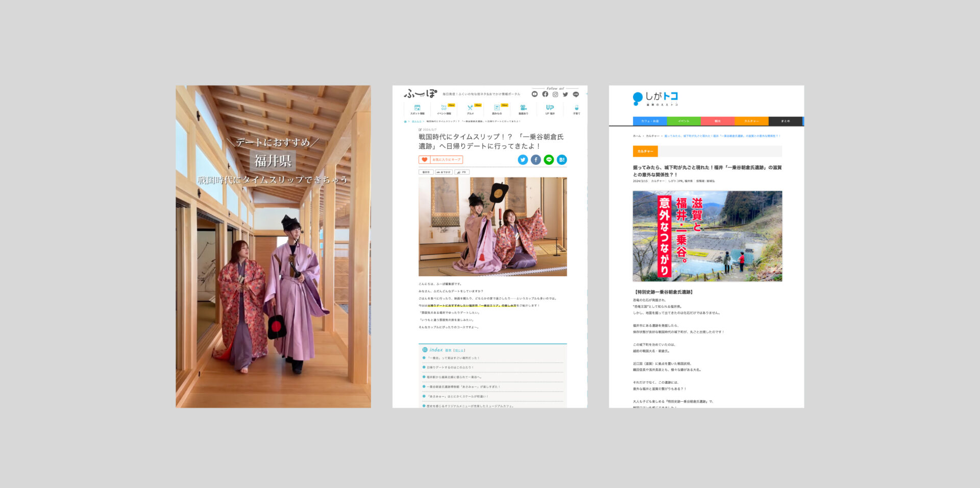Viewport: 980px width, 488px height.
Task: Click the しがトコ hero image reading 滋賀と福井・一乗谷
Action: pyautogui.click(x=707, y=236)
